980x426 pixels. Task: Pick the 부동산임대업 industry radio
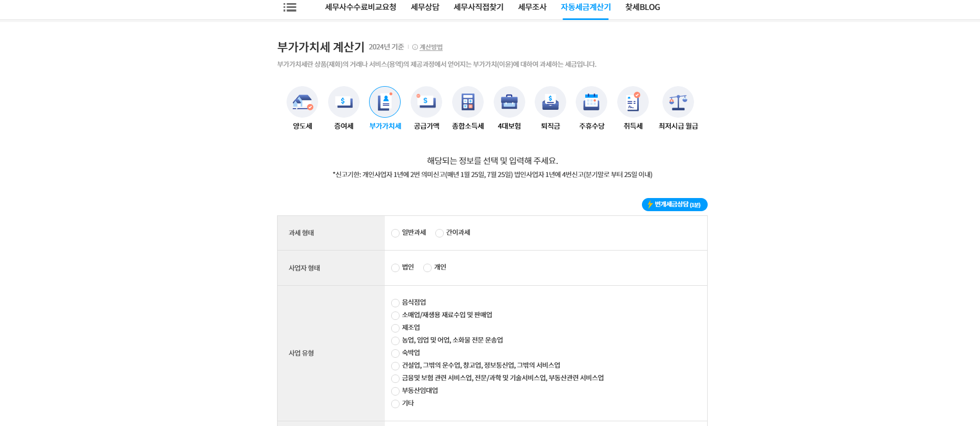click(395, 391)
